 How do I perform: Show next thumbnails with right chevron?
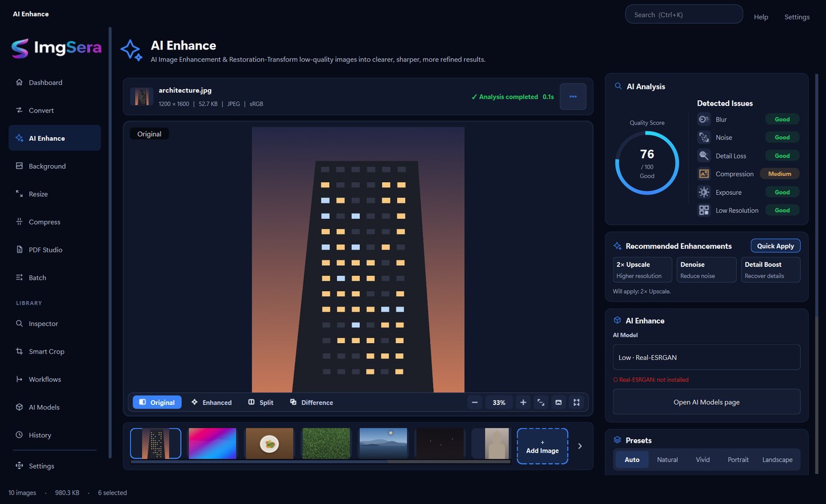pos(580,446)
